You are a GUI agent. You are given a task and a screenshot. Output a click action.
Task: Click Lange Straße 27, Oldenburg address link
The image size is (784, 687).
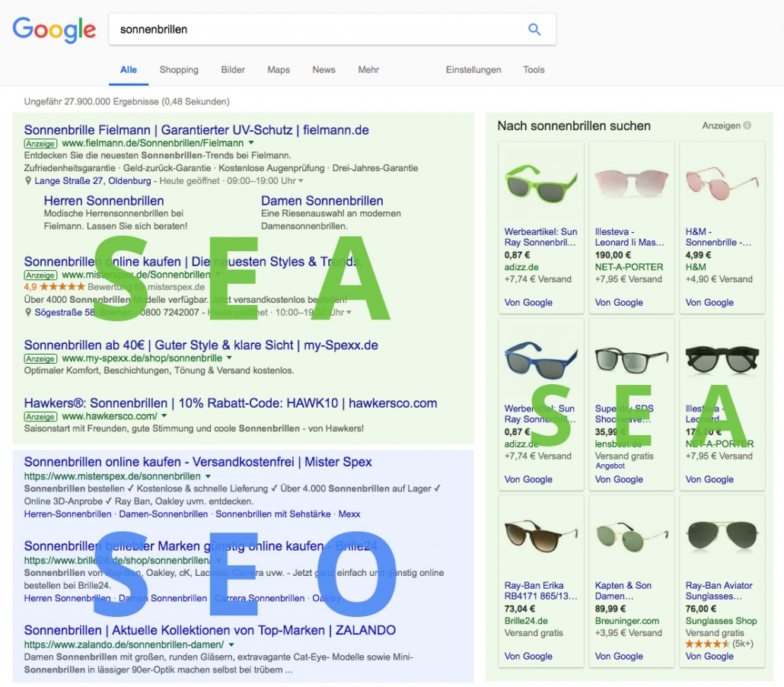click(93, 181)
